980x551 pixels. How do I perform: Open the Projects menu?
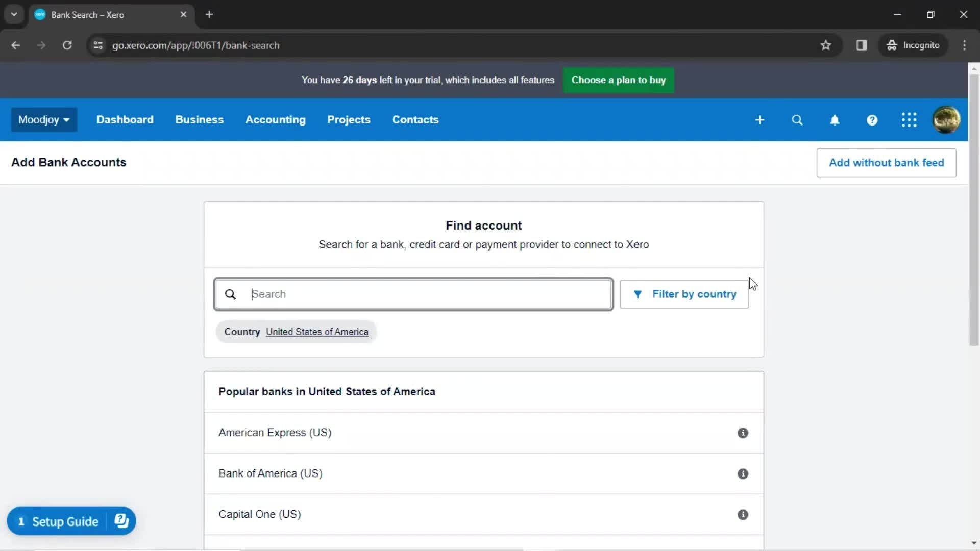pos(349,120)
